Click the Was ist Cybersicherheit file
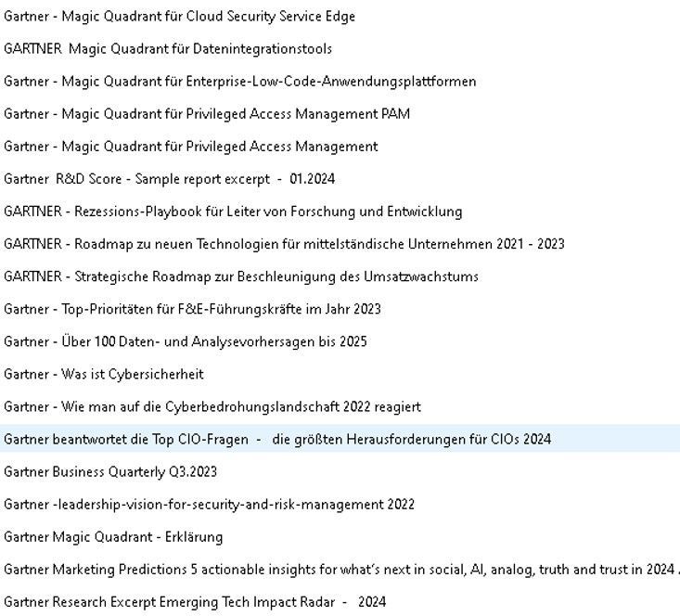Image resolution: width=680 pixels, height=616 pixels. point(104,374)
